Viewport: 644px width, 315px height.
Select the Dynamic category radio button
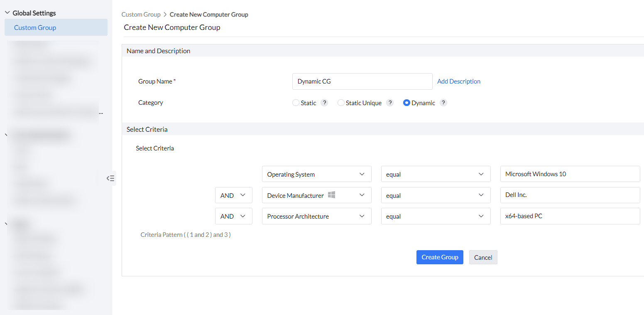point(406,103)
